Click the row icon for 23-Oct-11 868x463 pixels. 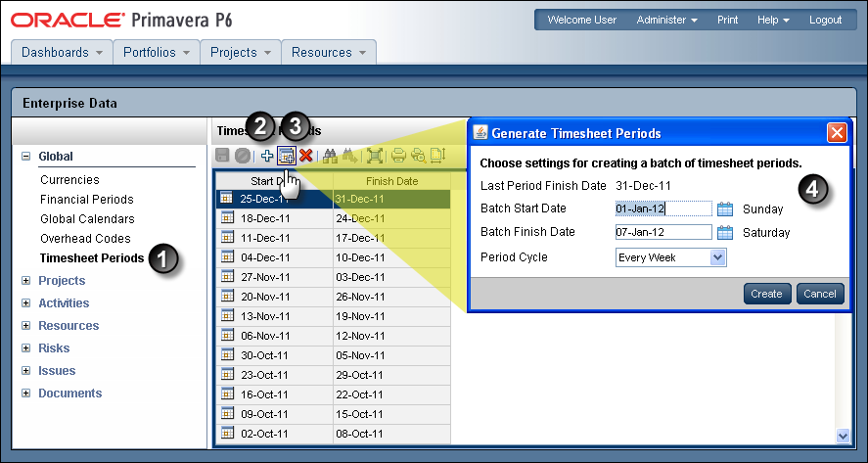(226, 374)
